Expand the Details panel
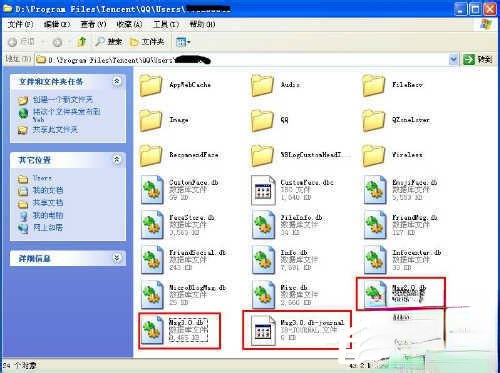Image resolution: width=500 pixels, height=373 pixels. coord(116,258)
